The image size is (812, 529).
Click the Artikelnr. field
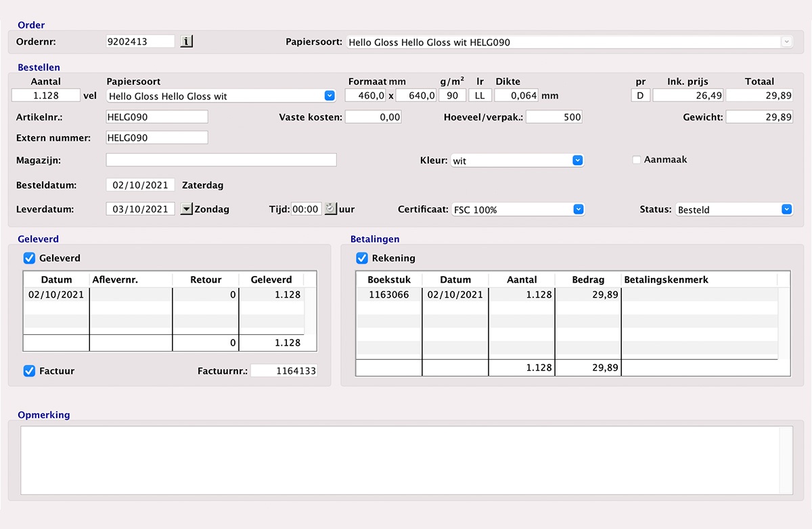pos(157,116)
